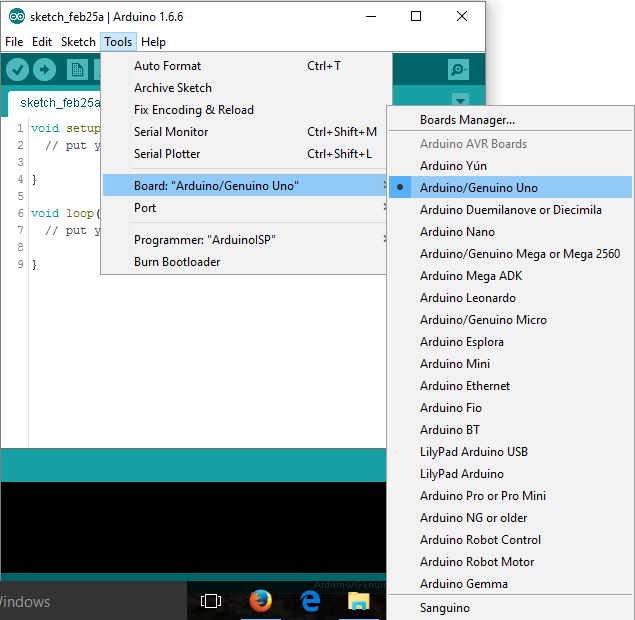Click the Verify checkmark button
Screen dimensions: 635x620
click(17, 70)
